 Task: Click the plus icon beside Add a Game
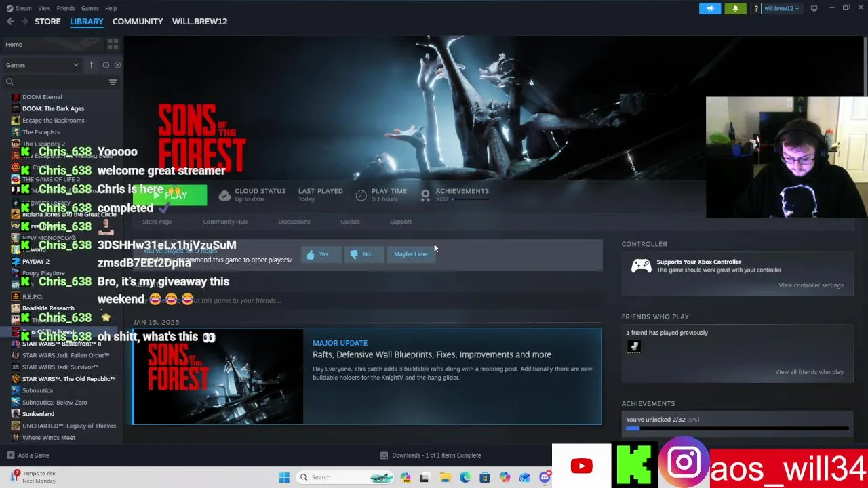(x=10, y=455)
